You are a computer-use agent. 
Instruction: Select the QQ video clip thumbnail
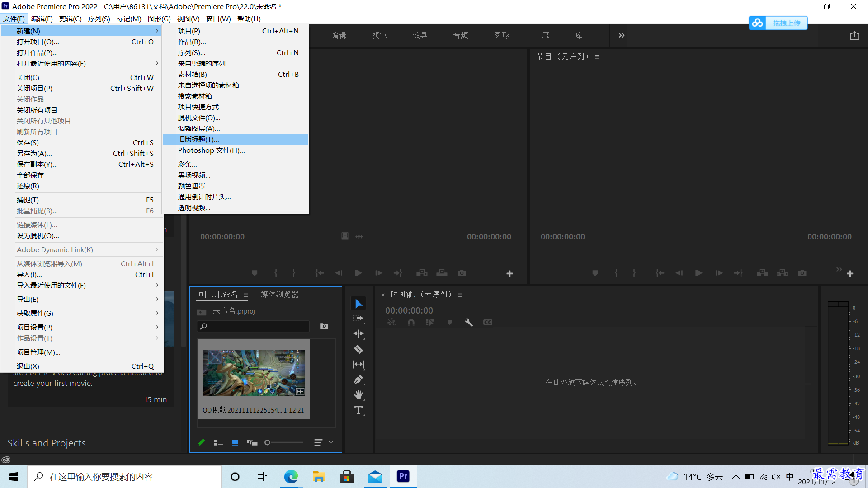(x=254, y=373)
